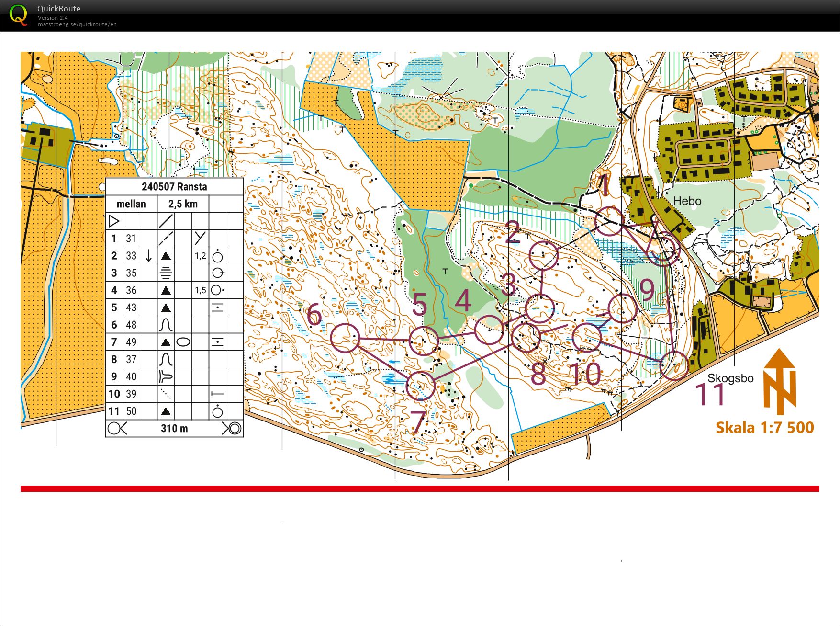840x626 pixels.
Task: Click the boulder triangle in row 7
Action: 166,342
